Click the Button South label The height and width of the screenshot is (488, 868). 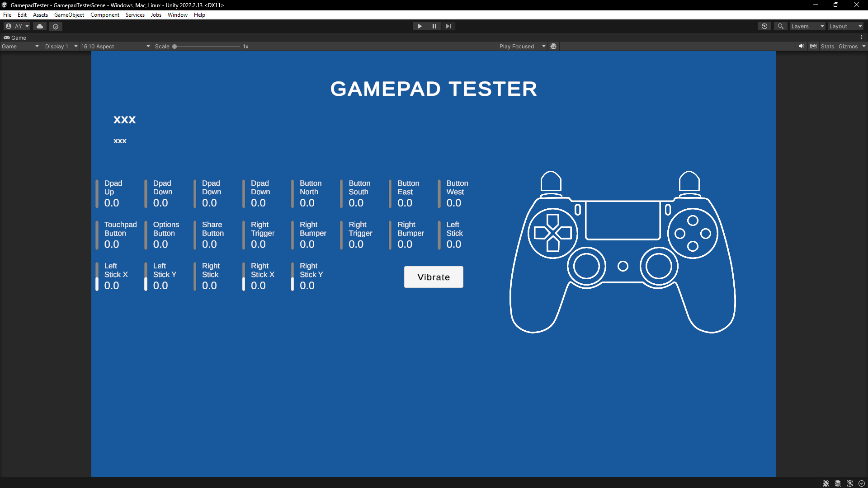pos(359,188)
